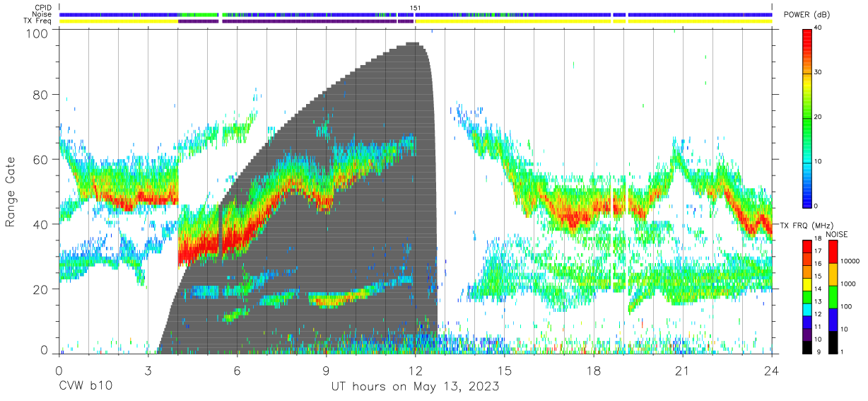This screenshot has height=401, width=868.
Task: Click the green 13–14 MHz frequency swatch
Action: (807, 296)
